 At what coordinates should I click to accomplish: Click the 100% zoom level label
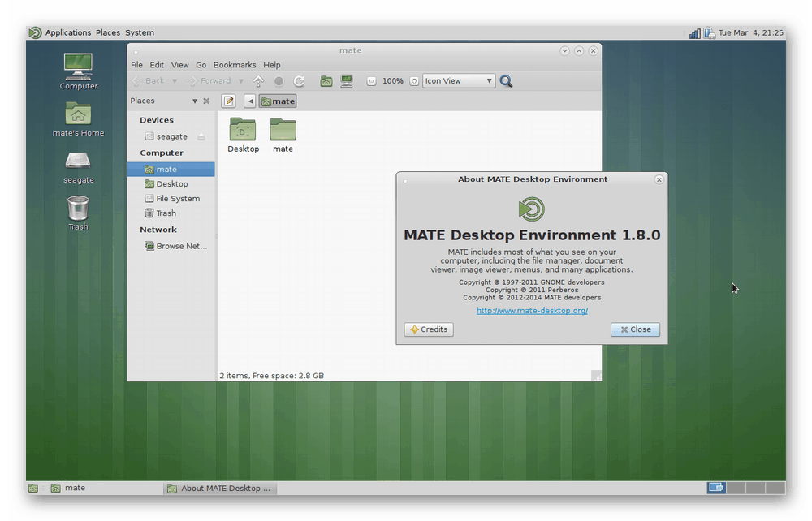(x=392, y=81)
